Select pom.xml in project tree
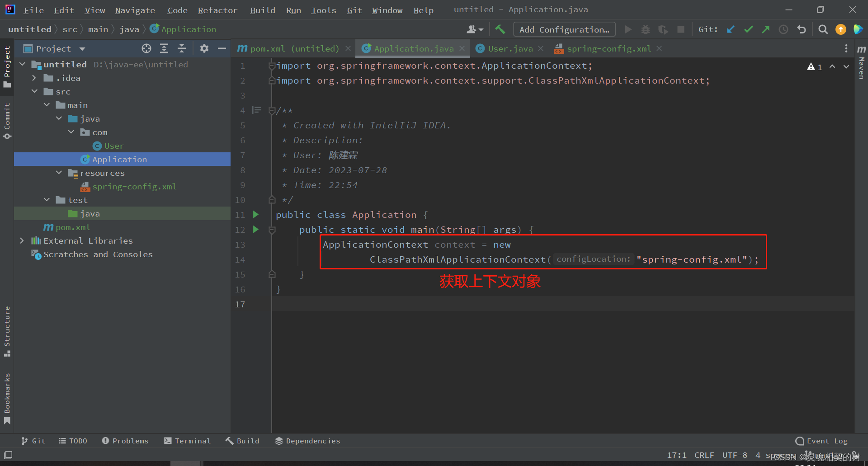868x466 pixels. [73, 227]
